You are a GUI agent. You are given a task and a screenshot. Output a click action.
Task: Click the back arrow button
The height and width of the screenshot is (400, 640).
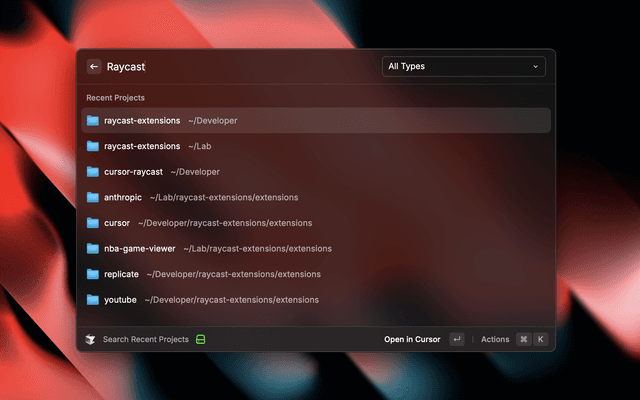point(94,67)
